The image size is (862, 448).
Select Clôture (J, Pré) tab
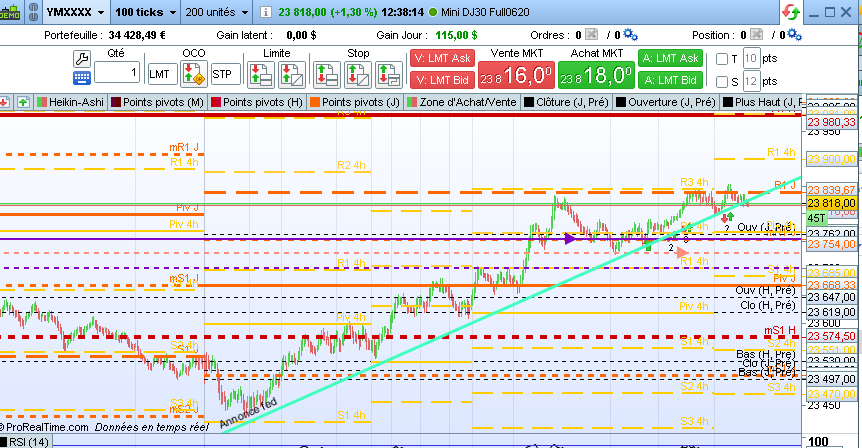567,102
